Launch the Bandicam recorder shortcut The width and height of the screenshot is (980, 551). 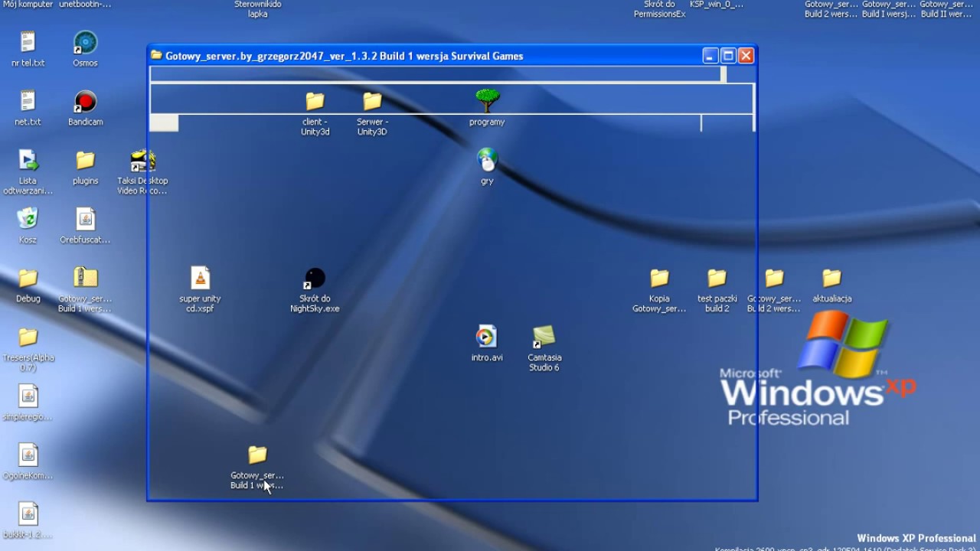click(x=85, y=102)
